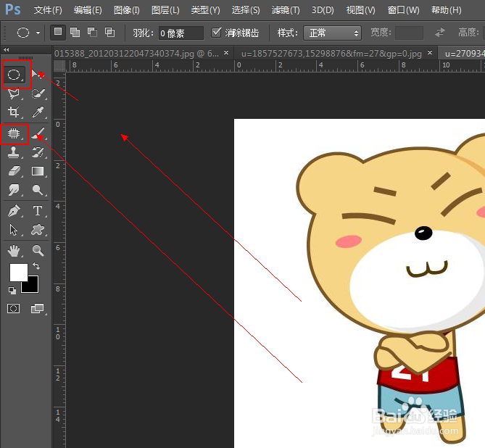Select the Hand tool
This screenshot has width=485, height=448.
click(x=14, y=251)
